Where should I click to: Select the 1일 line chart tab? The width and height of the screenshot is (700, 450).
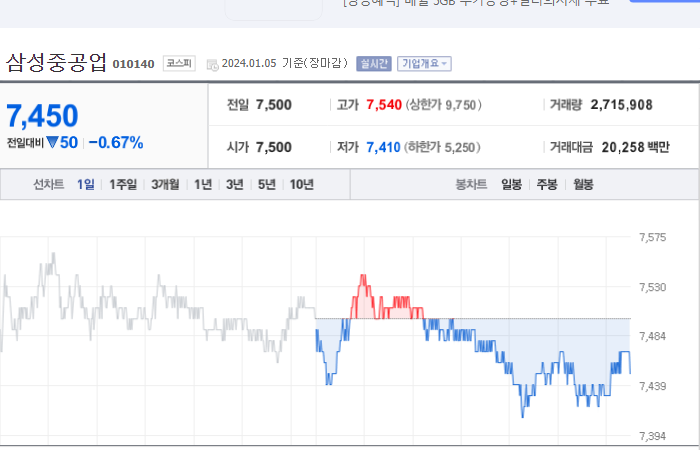coord(85,184)
